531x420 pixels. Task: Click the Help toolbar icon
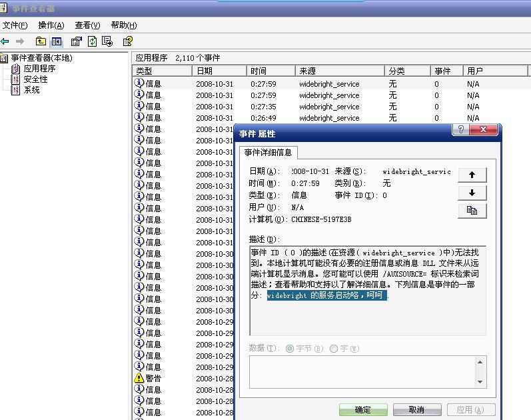[128, 41]
